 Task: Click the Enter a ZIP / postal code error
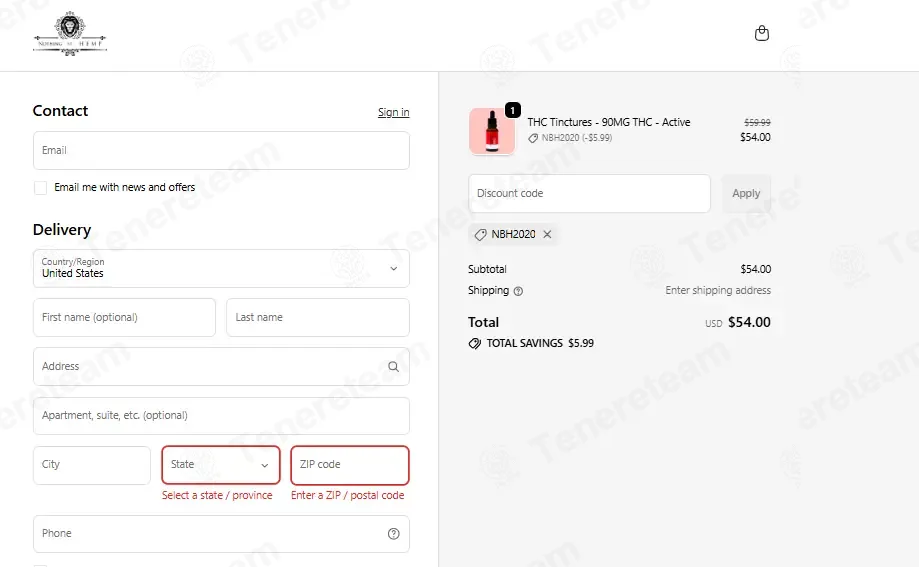(348, 495)
